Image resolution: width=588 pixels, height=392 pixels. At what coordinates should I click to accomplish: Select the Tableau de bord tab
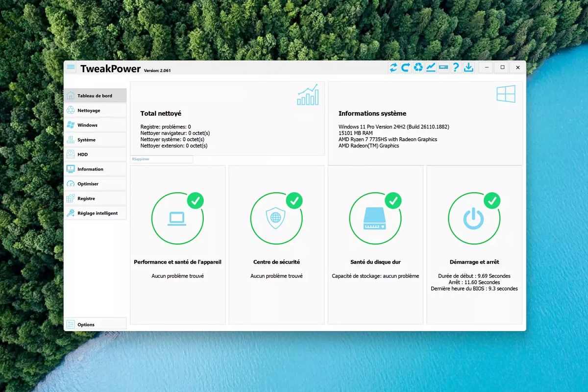pos(95,96)
